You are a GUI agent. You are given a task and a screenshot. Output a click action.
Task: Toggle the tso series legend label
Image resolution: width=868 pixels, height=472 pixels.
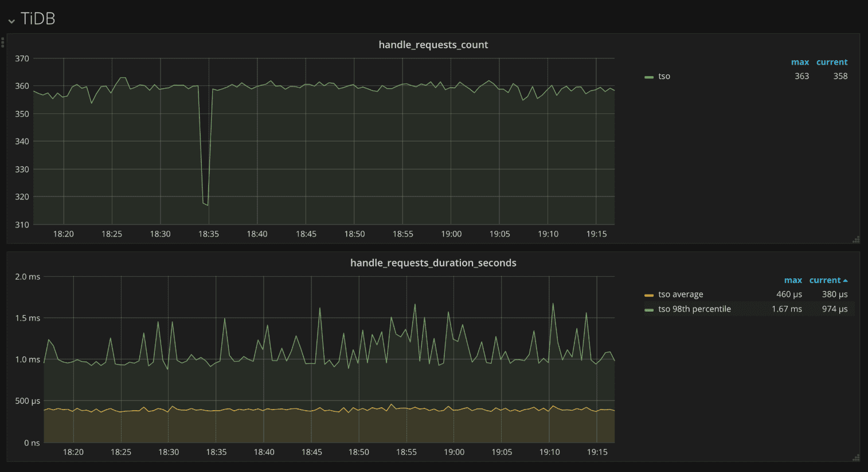point(664,76)
